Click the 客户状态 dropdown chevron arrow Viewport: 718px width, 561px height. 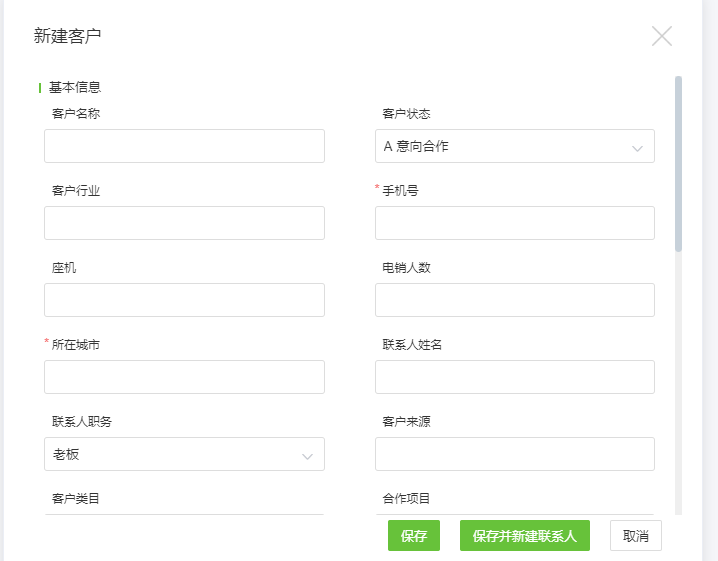pyautogui.click(x=637, y=148)
